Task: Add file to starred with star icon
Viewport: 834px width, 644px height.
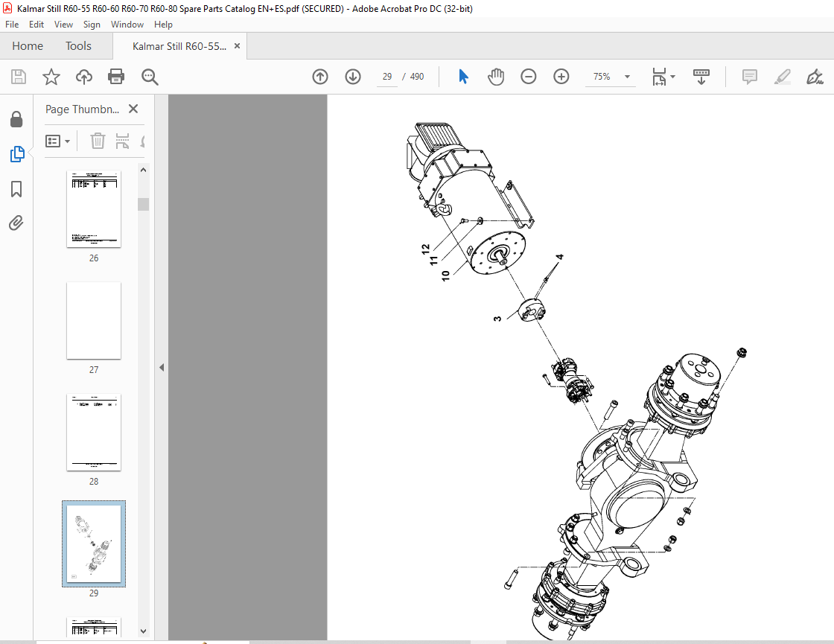Action: pyautogui.click(x=51, y=77)
